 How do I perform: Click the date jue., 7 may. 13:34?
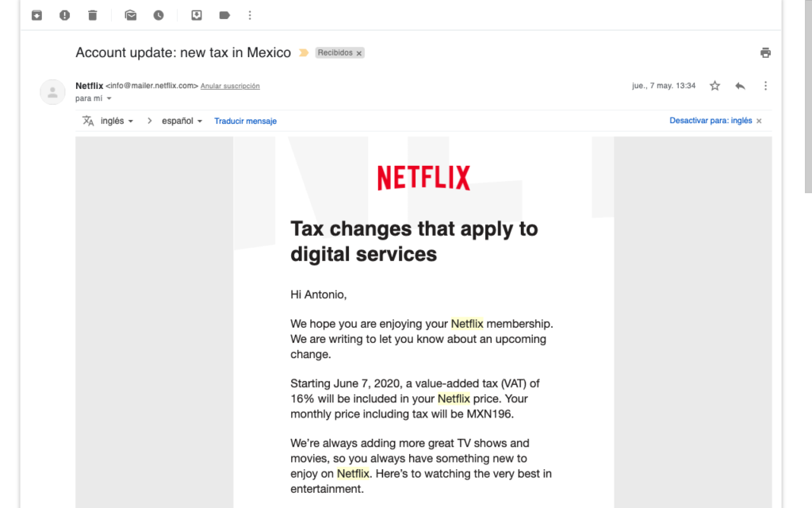(x=664, y=86)
